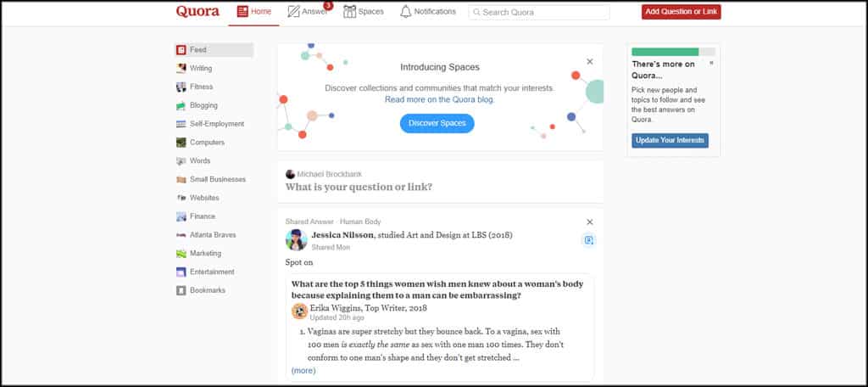Viewport: 868px width, 387px height.
Task: Close the Jessica Nilsson shared answer
Action: point(590,222)
